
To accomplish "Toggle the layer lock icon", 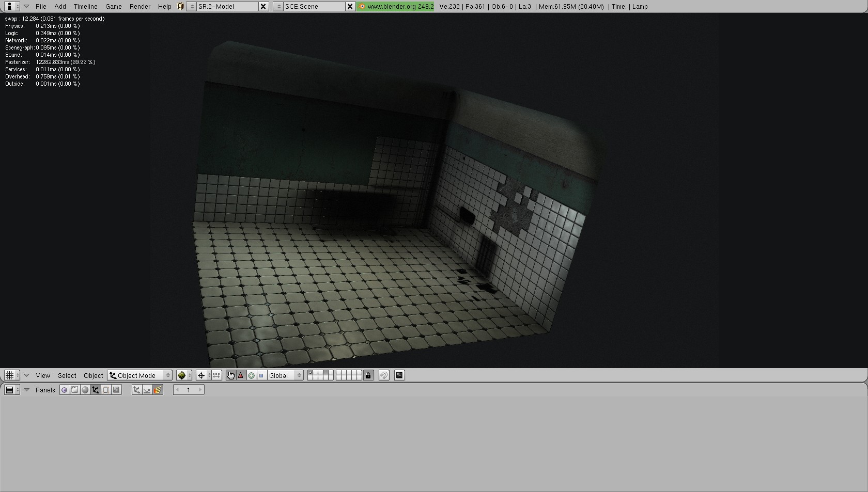I will pyautogui.click(x=368, y=375).
